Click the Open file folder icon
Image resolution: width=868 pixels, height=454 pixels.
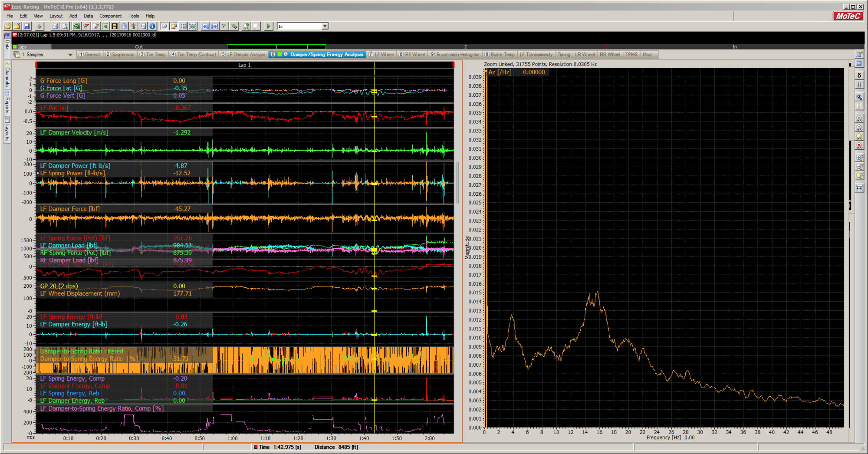(x=8, y=26)
